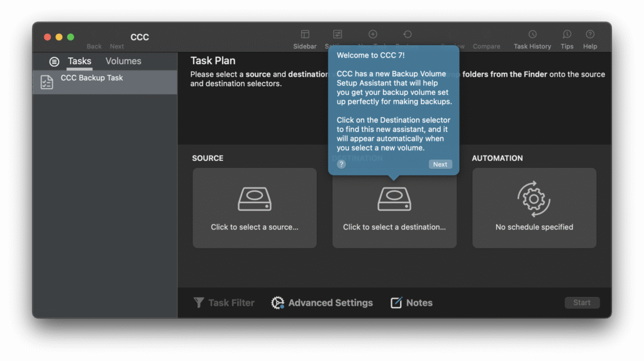Open task Notes
The width and height of the screenshot is (644, 361).
(411, 303)
